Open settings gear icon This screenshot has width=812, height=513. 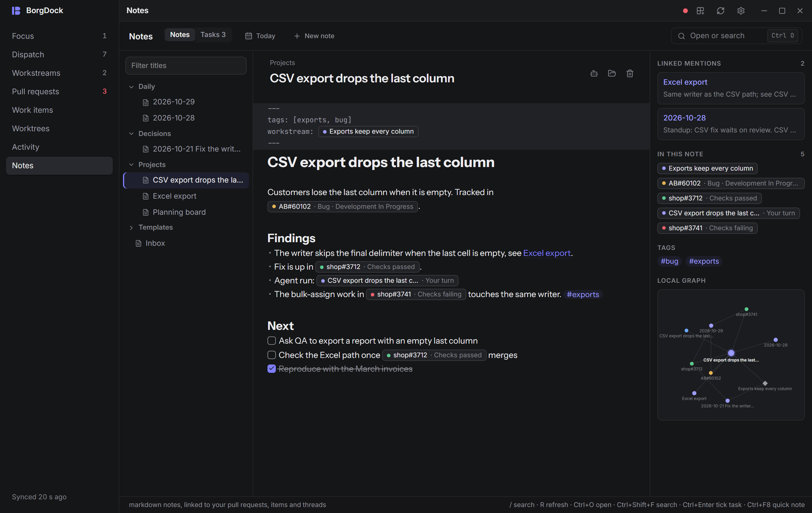coord(741,11)
